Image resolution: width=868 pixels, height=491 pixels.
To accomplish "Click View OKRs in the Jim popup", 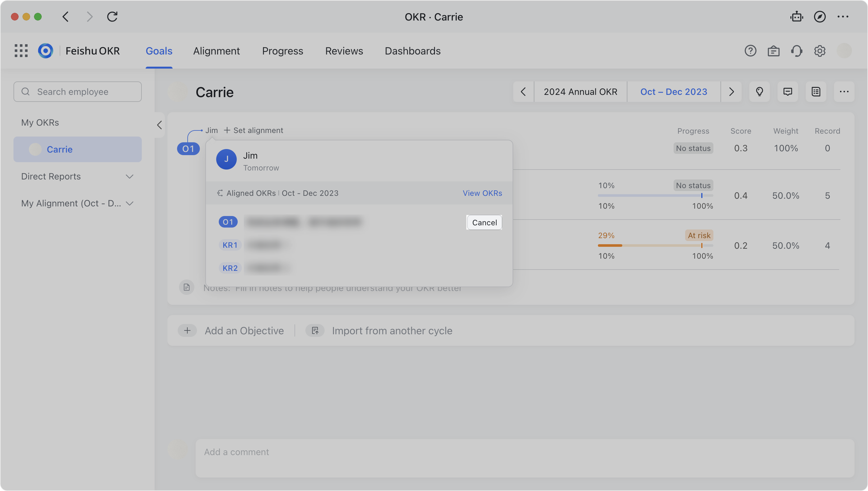I will 482,193.
